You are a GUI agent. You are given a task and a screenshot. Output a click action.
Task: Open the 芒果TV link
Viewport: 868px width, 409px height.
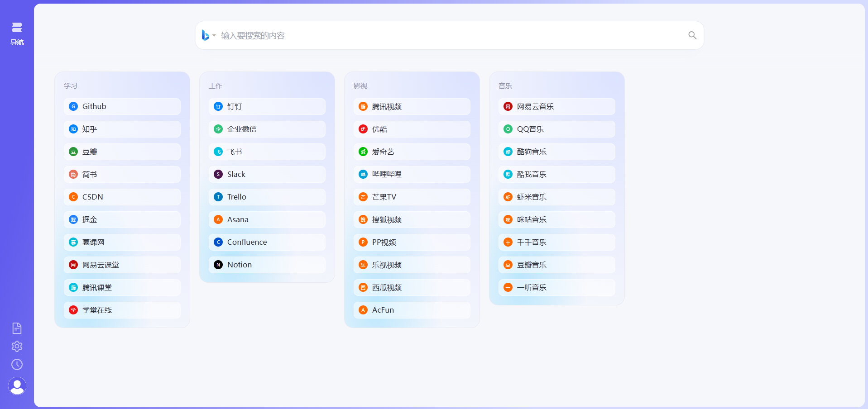click(x=412, y=197)
